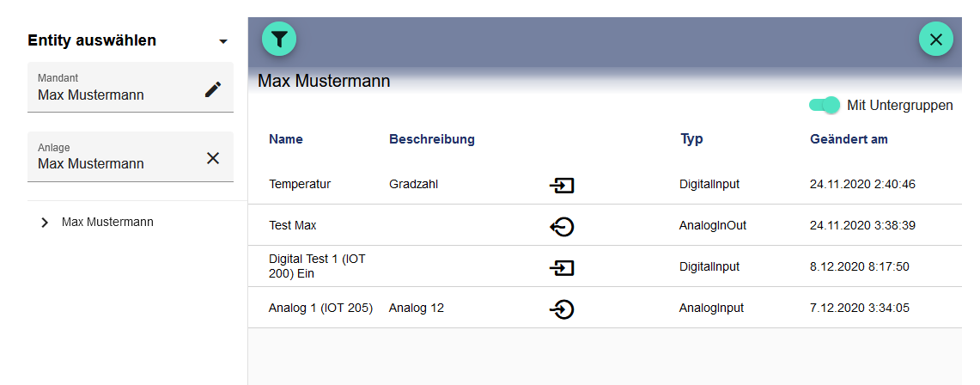
Task: Click the Test Max analog in/out icon
Action: [562, 226]
